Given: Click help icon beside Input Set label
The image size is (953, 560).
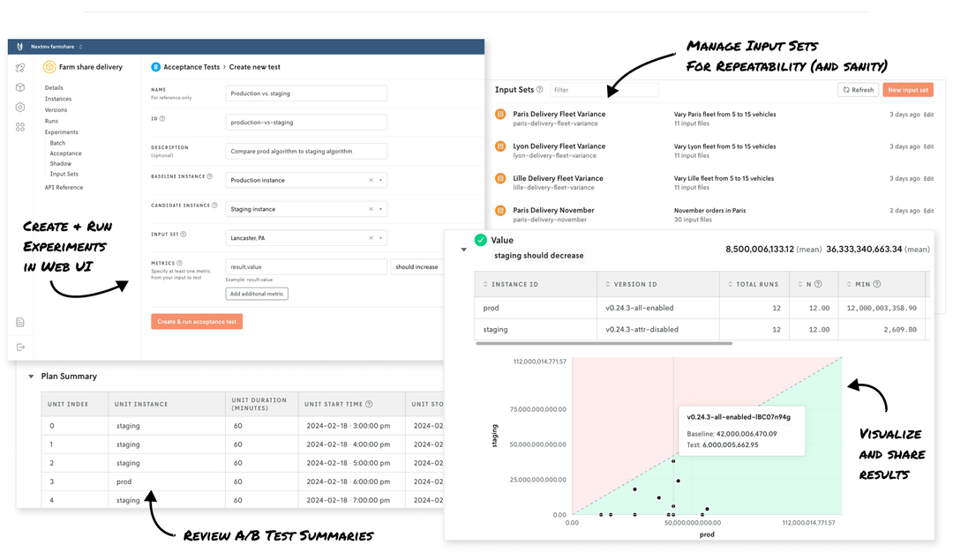Looking at the screenshot, I should point(183,234).
